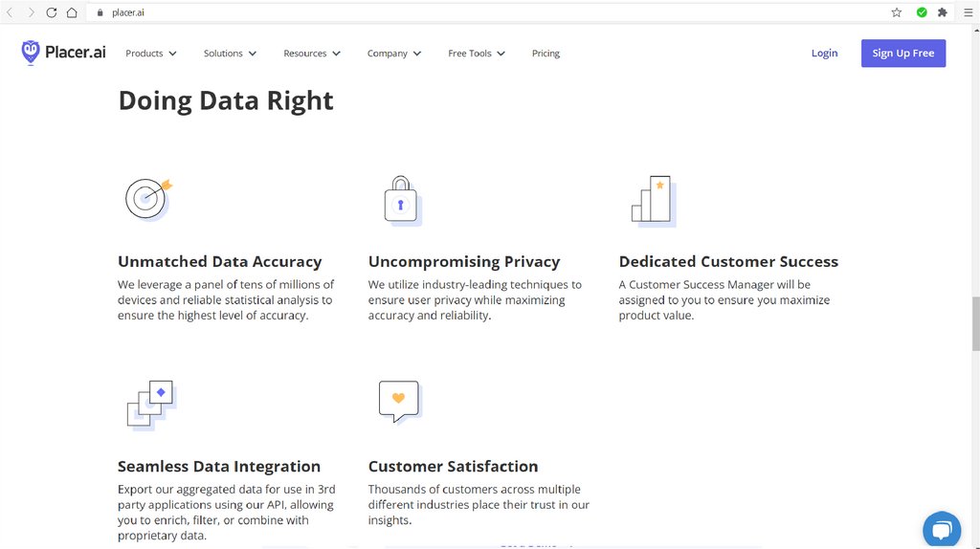Screen dimensions: 980x549
Task: Open browser extensions puzzle icon
Action: pyautogui.click(x=943, y=12)
